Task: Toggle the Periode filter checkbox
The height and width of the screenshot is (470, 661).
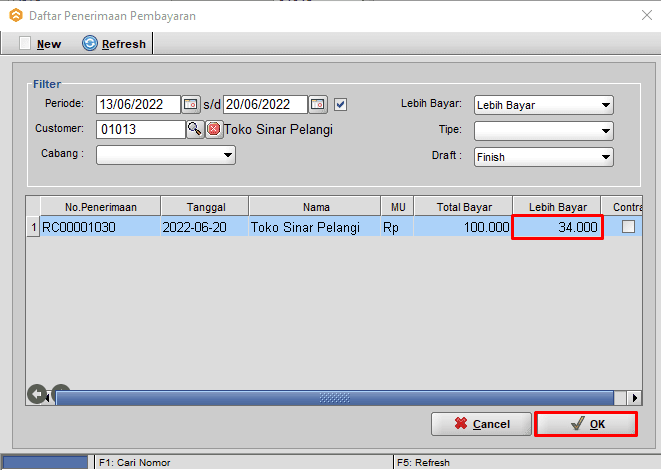Action: click(340, 105)
